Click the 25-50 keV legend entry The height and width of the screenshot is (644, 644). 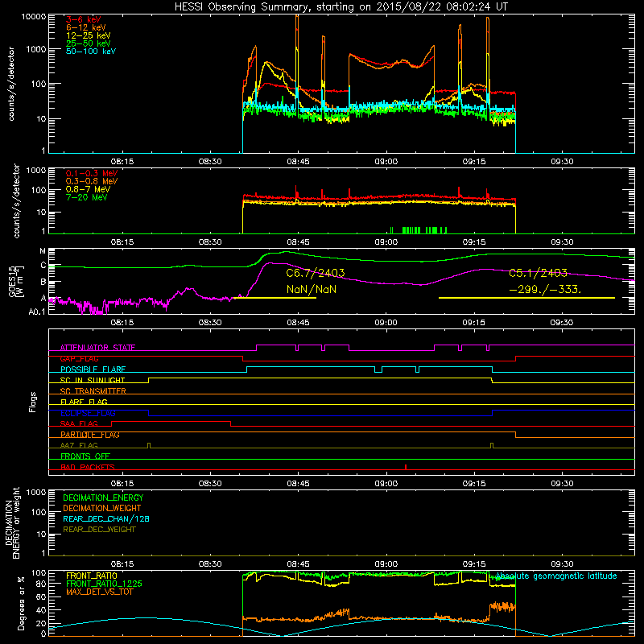pos(88,43)
